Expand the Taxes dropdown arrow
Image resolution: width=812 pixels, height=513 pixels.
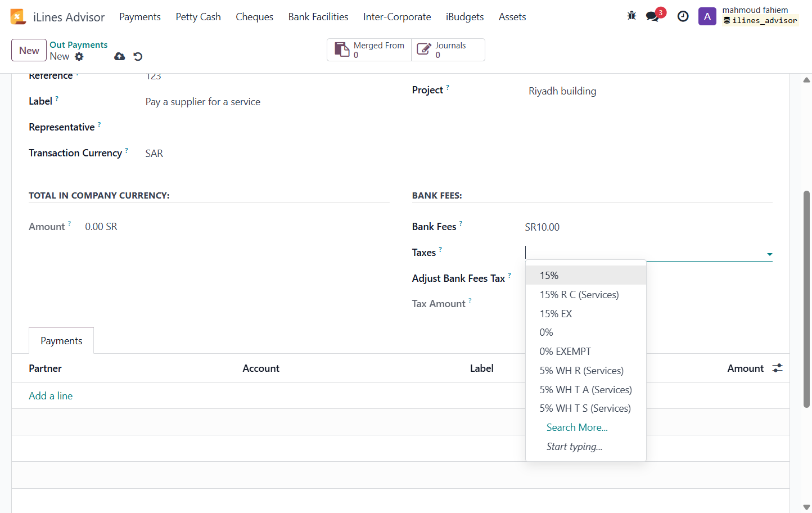coord(769,254)
